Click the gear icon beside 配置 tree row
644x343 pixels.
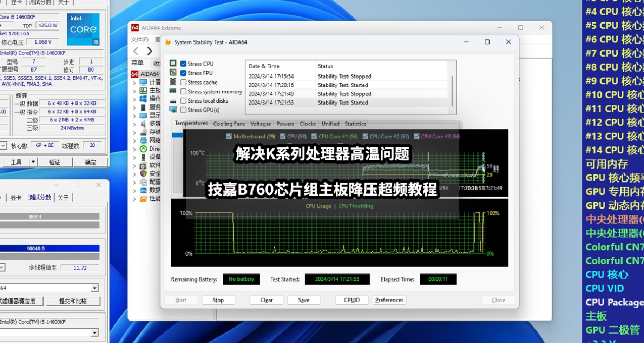pos(143,182)
